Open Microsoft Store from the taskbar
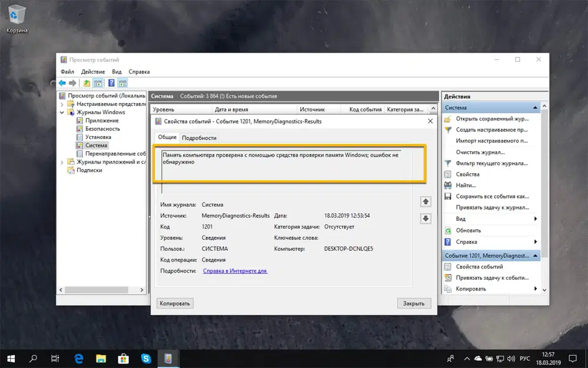The image size is (588, 368). click(123, 357)
